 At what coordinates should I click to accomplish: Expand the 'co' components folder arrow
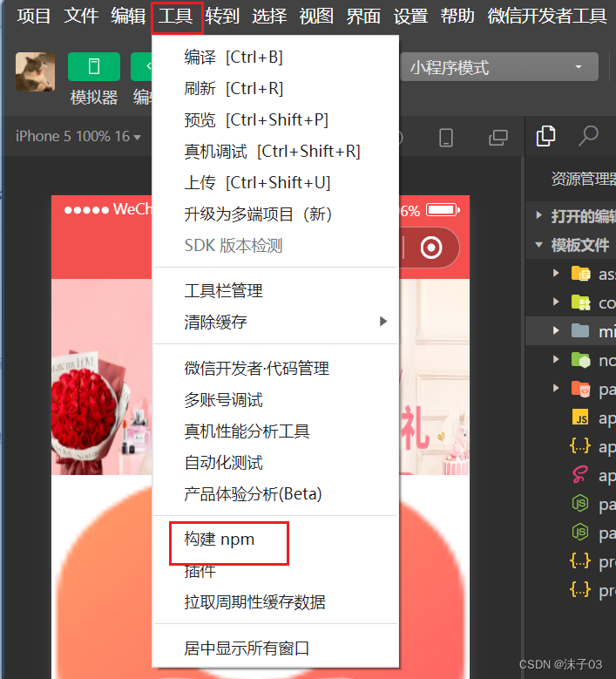[x=556, y=302]
